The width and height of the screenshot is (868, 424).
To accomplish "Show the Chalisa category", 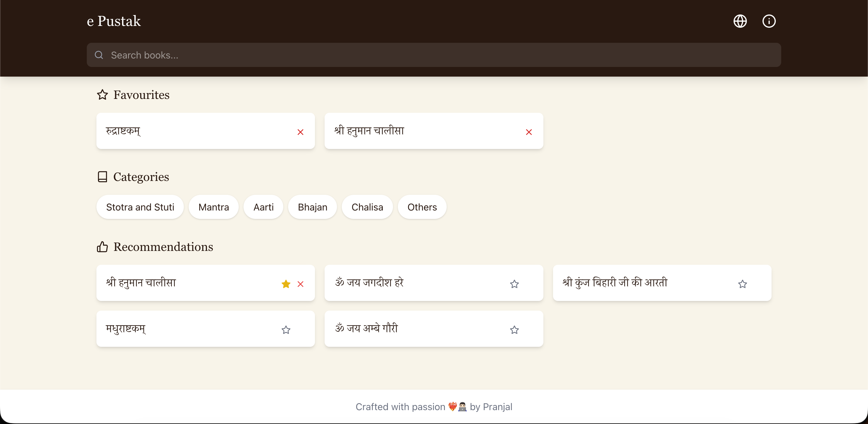I will (367, 207).
